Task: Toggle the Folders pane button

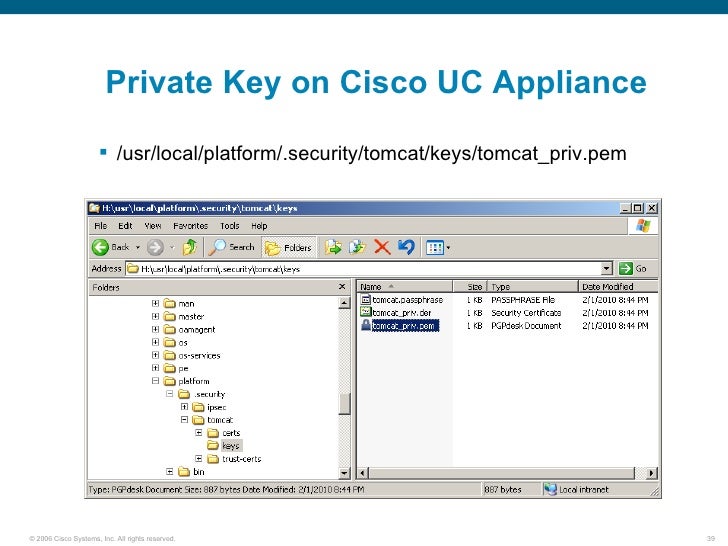Action: point(289,247)
